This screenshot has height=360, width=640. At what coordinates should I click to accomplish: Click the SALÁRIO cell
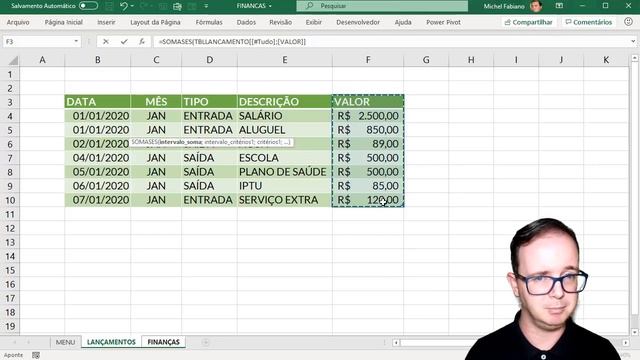point(284,116)
